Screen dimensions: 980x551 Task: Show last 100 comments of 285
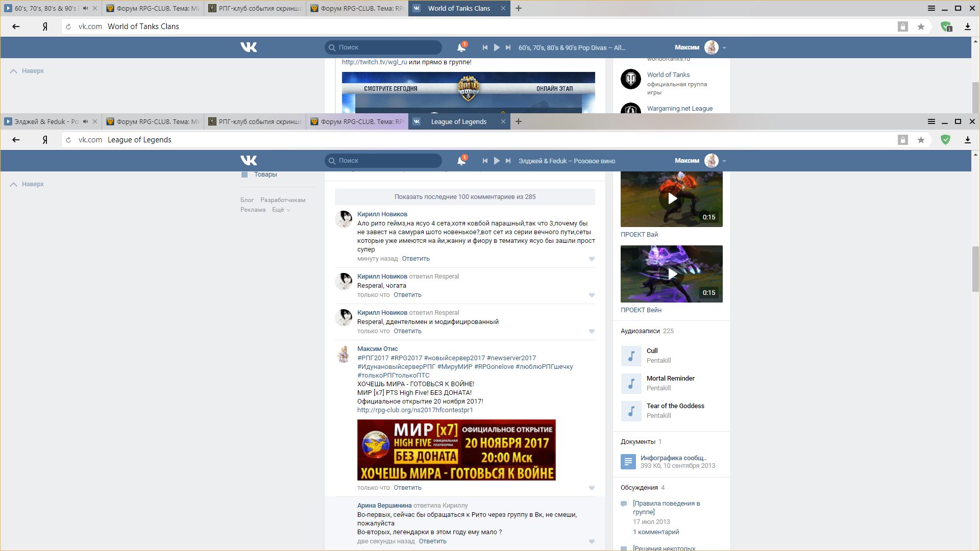tap(464, 197)
